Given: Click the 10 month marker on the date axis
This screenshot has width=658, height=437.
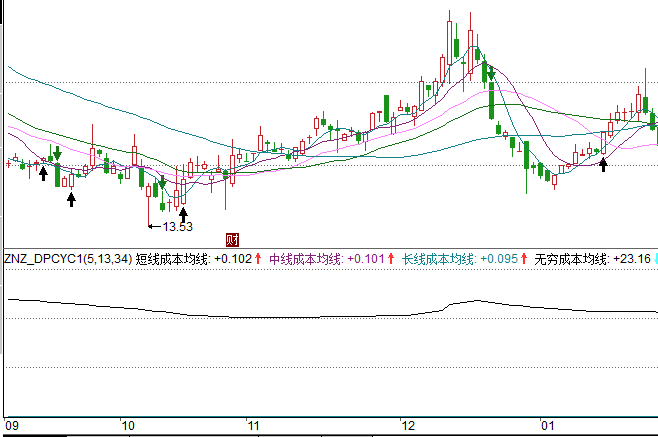Looking at the screenshot, I should pyautogui.click(x=127, y=425).
